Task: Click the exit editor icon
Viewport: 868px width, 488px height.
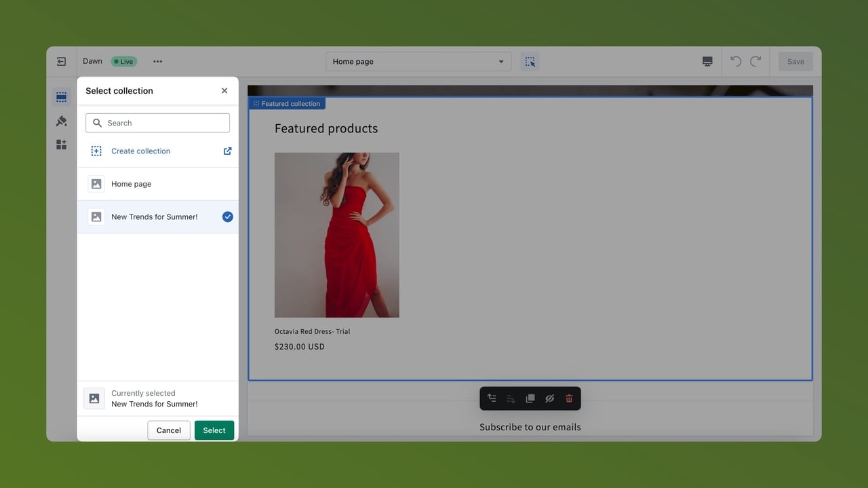Action: [x=61, y=61]
